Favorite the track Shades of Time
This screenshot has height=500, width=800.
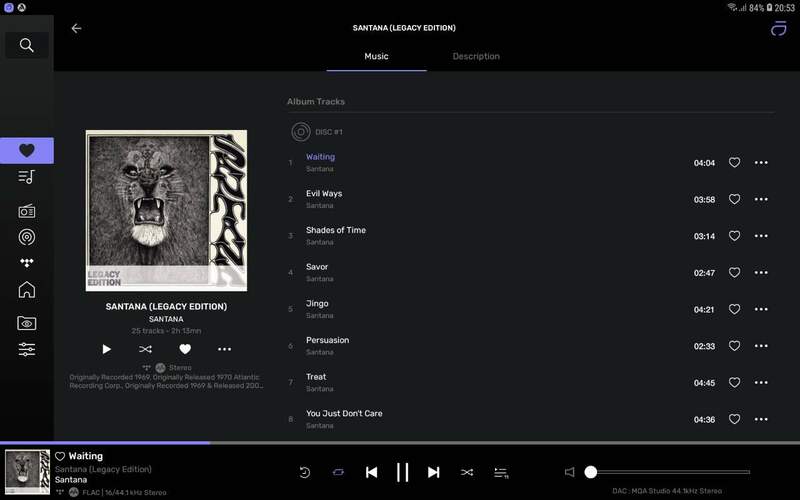[x=734, y=236]
